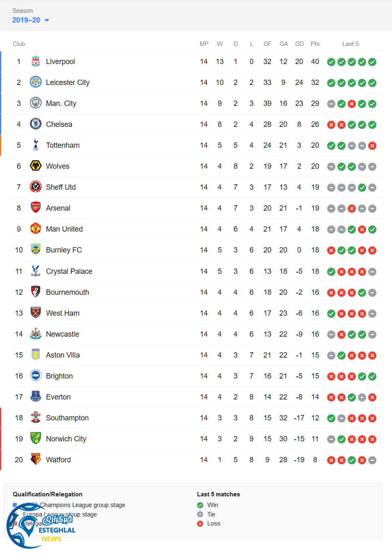Click the Liverpool club crest
The width and height of the screenshot is (392, 560).
click(x=36, y=62)
